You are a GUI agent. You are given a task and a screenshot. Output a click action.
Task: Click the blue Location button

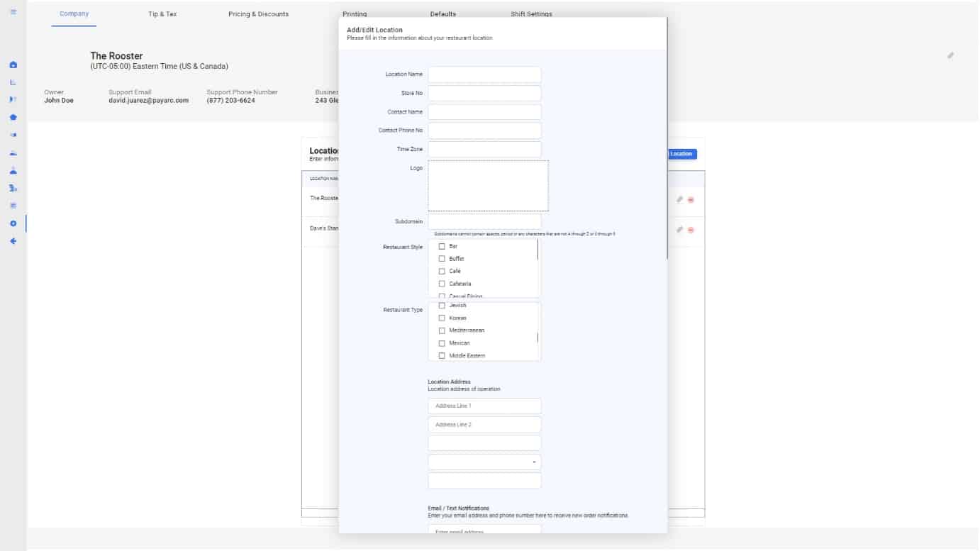(681, 154)
